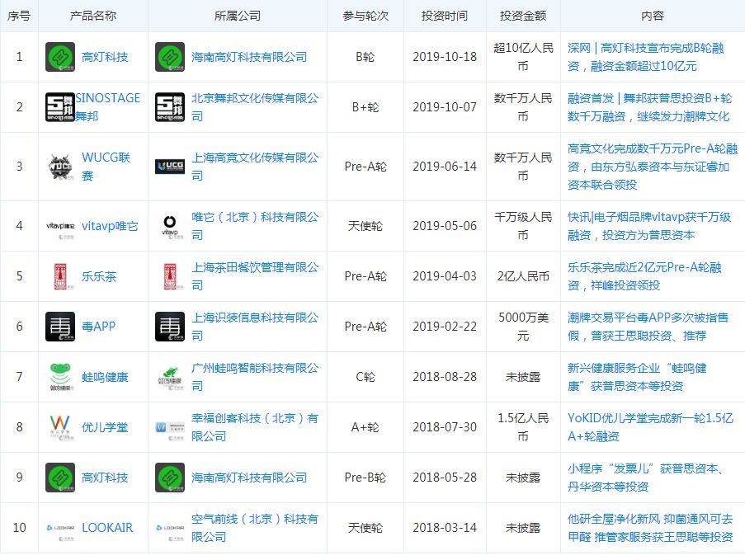The height and width of the screenshot is (560, 745).
Task: Click the A+轮 round cell
Action: [x=365, y=427]
